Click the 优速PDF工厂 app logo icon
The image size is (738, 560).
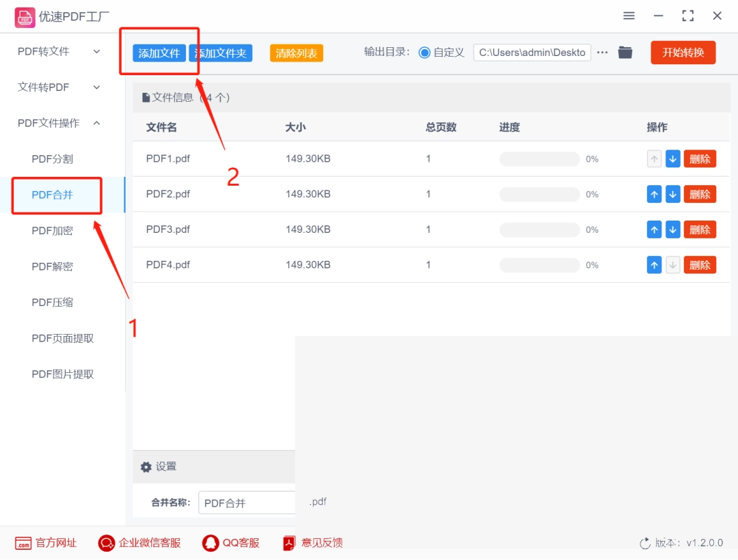[25, 17]
